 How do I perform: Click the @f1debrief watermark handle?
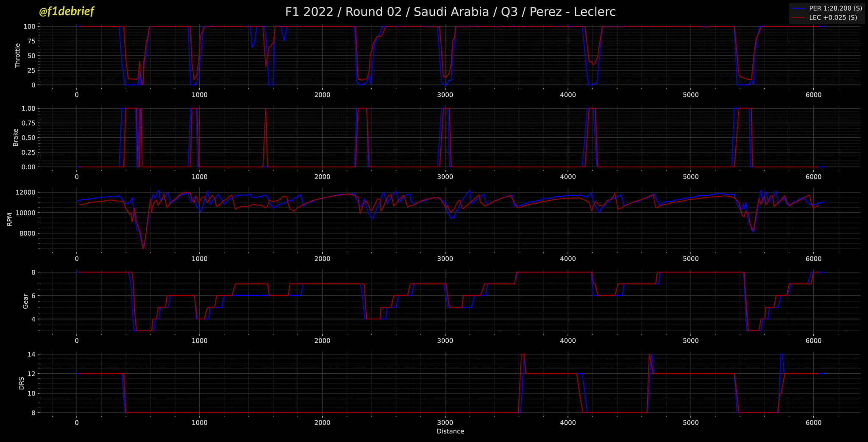point(66,11)
